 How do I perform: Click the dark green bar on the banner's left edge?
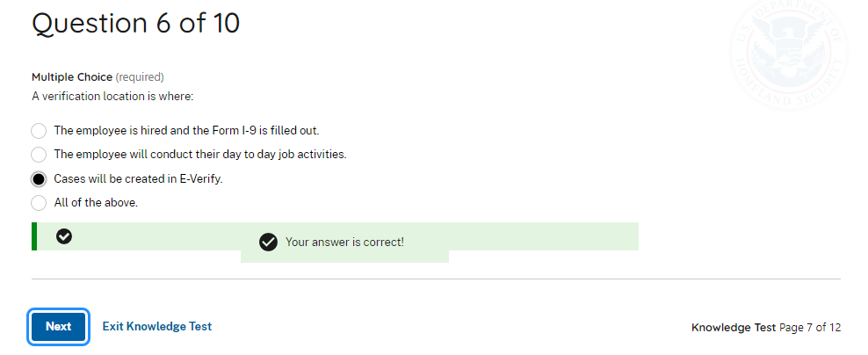[x=34, y=236]
